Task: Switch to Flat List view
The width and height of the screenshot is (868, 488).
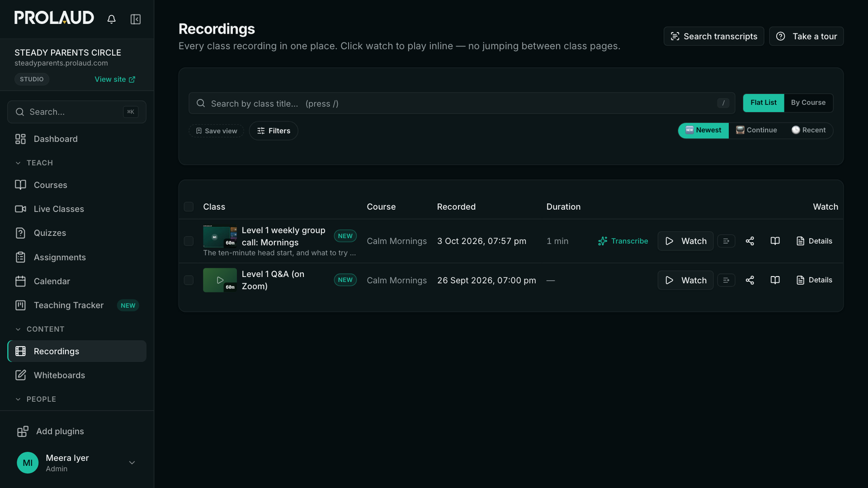Action: tap(763, 102)
